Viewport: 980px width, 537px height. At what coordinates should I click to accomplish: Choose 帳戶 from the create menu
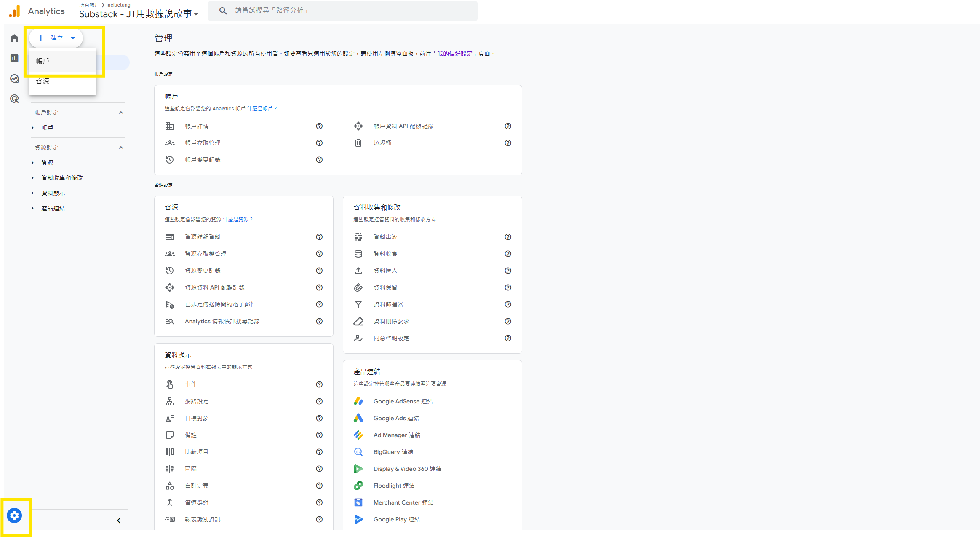pos(63,61)
